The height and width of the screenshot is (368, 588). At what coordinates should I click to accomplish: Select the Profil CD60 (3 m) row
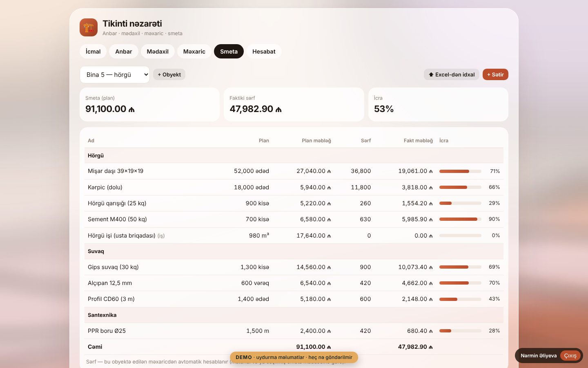(294, 299)
